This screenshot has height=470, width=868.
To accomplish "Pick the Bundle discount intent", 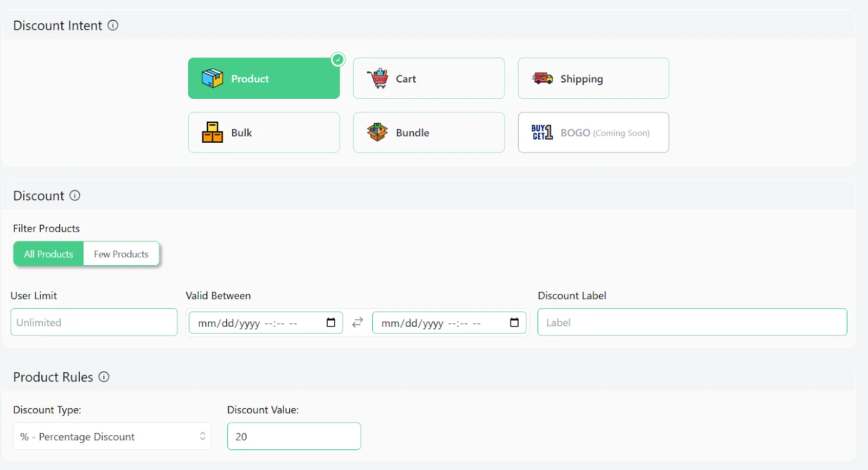I will tap(429, 132).
